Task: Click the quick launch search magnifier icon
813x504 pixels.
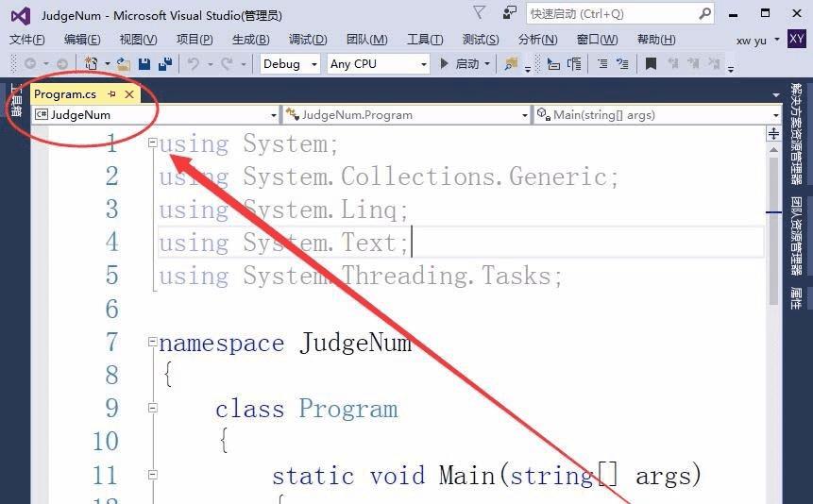Action: pyautogui.click(x=704, y=13)
